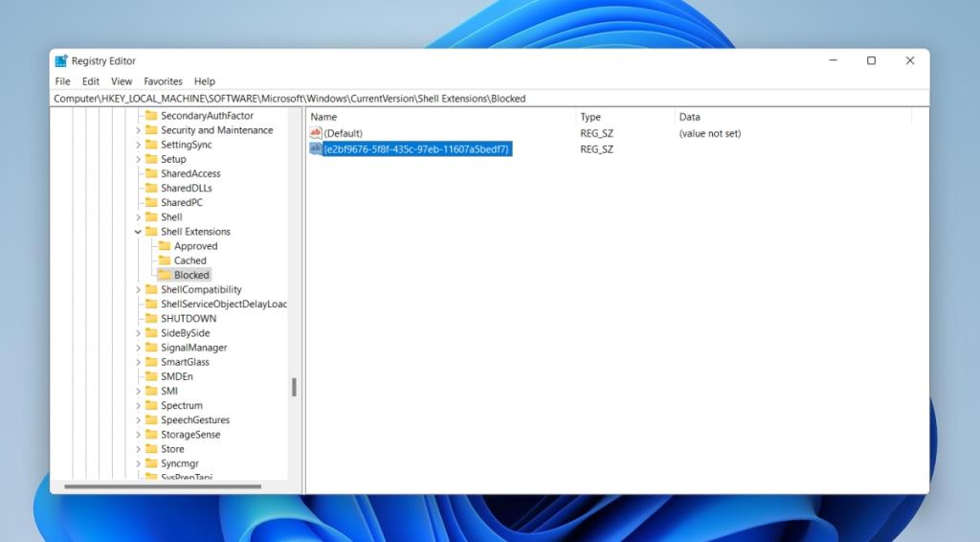The height and width of the screenshot is (542, 980).
Task: Select the SpeechGestures key in tree
Action: 195,420
